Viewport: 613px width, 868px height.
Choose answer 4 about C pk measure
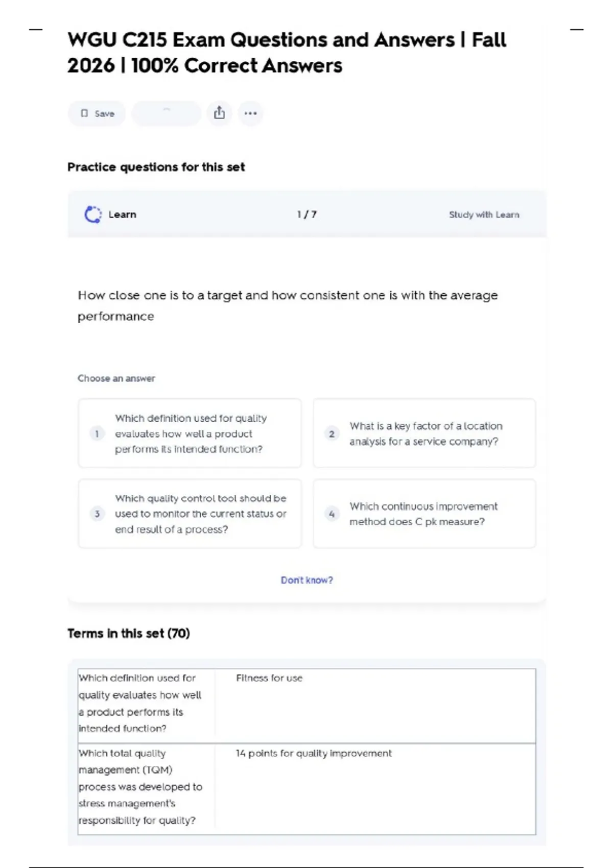(x=425, y=514)
